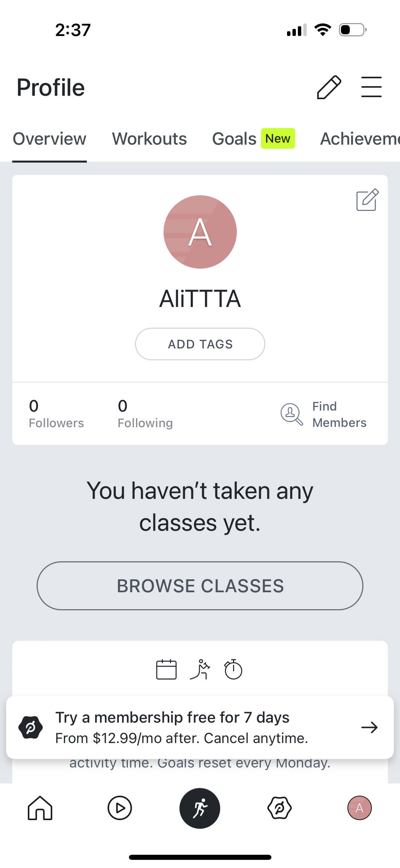Tap the edit profile card icon
The height and width of the screenshot is (868, 400).
pos(367,200)
